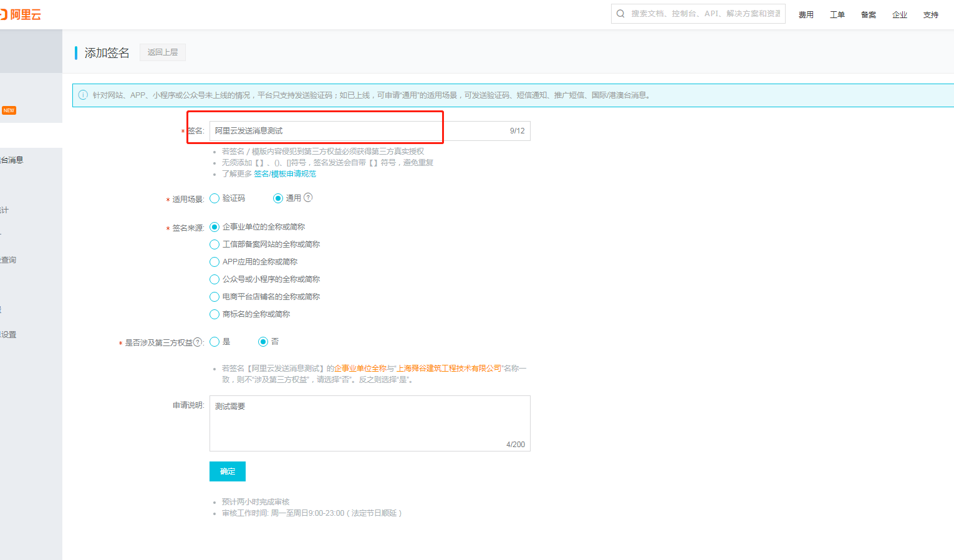
Task: Select the 验证码 scenario radio
Action: (x=214, y=198)
